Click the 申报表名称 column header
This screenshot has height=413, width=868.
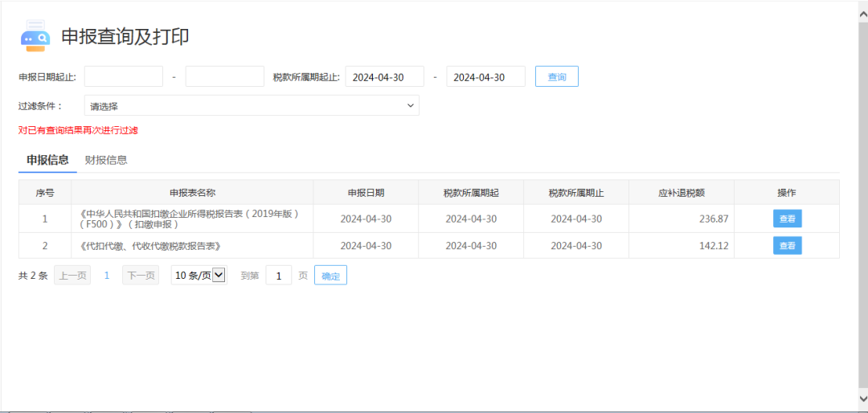point(192,193)
